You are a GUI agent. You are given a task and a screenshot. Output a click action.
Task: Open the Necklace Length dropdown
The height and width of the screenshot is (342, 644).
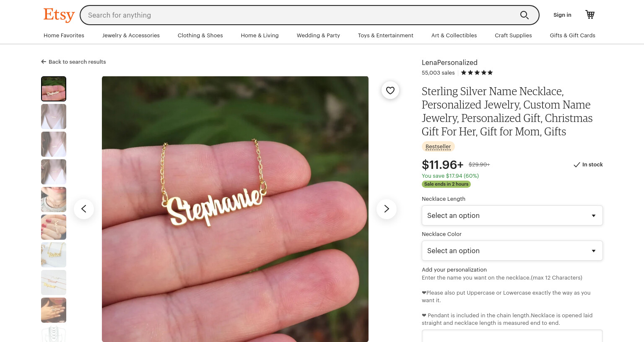coord(512,215)
